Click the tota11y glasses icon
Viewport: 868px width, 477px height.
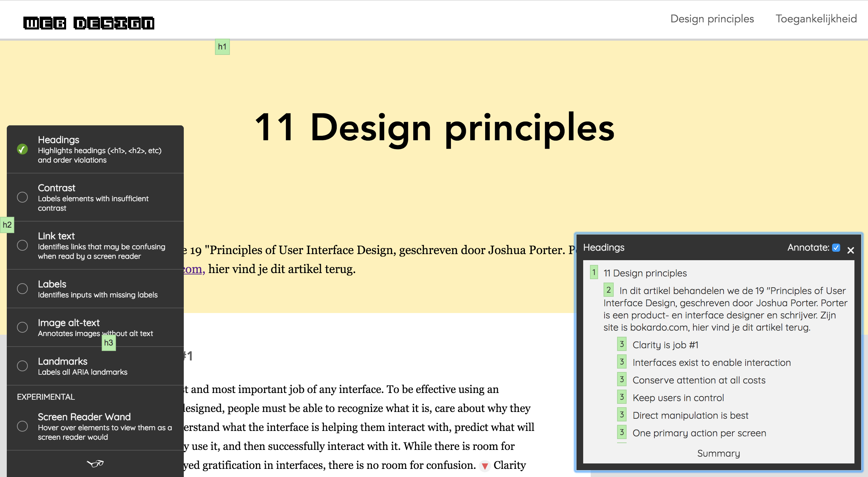tap(95, 463)
